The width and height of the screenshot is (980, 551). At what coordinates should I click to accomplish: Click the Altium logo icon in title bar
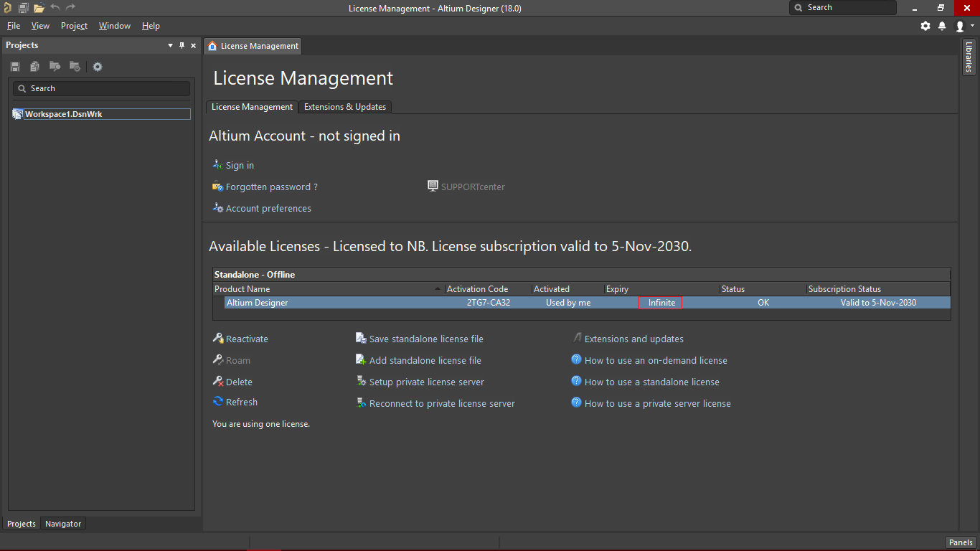point(7,8)
